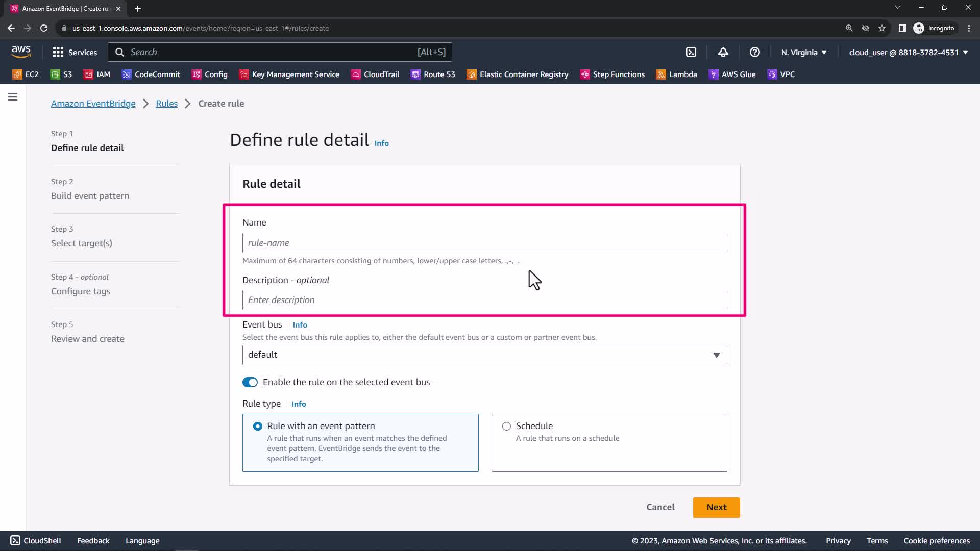Open the Lambda shortcut in favorites bar
Image resolution: width=980 pixels, height=551 pixels.
coord(676,74)
